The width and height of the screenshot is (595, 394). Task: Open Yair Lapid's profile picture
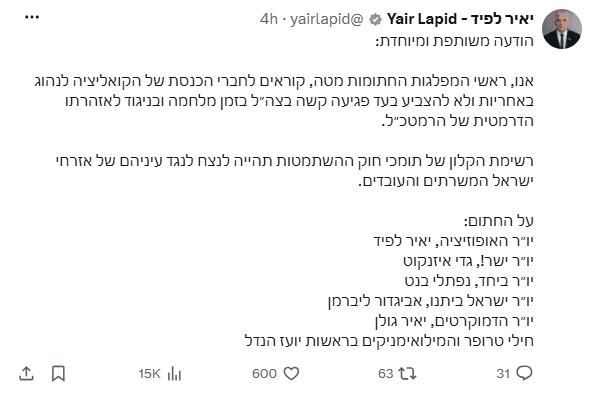(x=562, y=29)
